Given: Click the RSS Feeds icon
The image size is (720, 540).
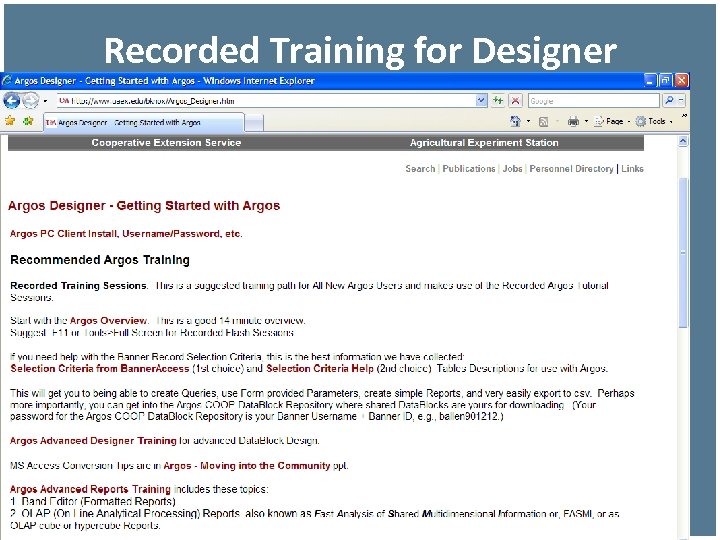Looking at the screenshot, I should point(543,122).
